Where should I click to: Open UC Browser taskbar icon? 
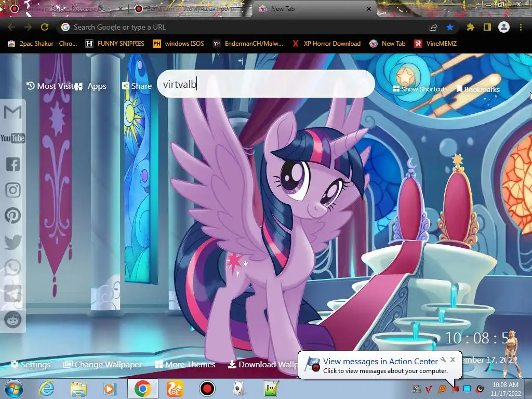pos(175,389)
